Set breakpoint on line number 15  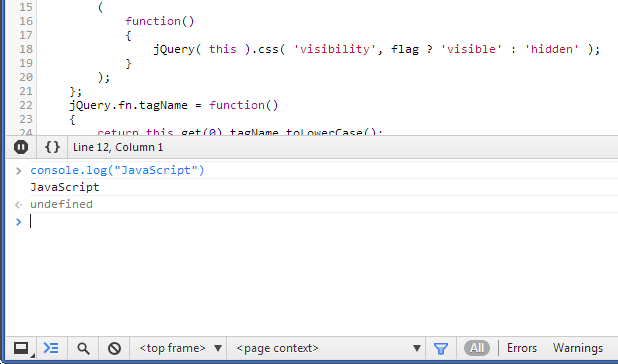(26, 7)
